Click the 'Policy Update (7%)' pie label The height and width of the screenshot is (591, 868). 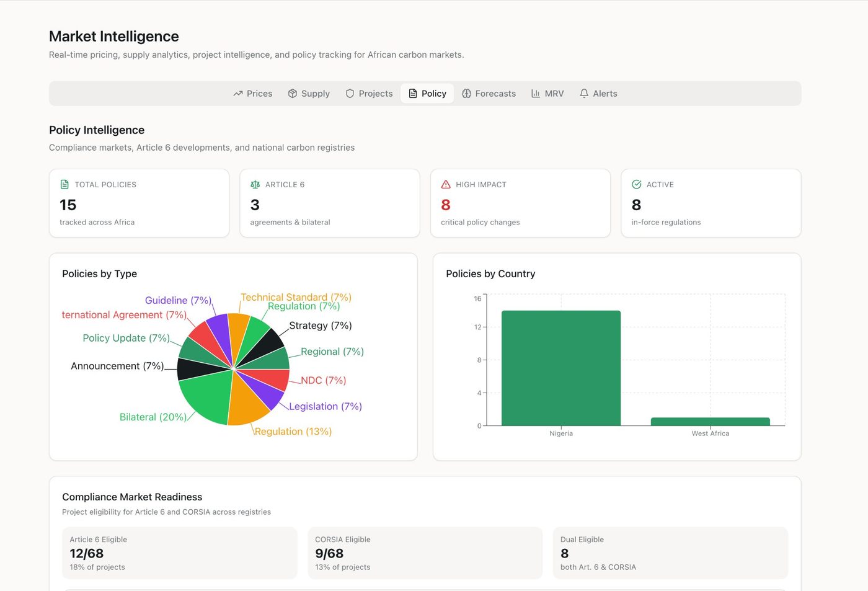pyautogui.click(x=126, y=338)
